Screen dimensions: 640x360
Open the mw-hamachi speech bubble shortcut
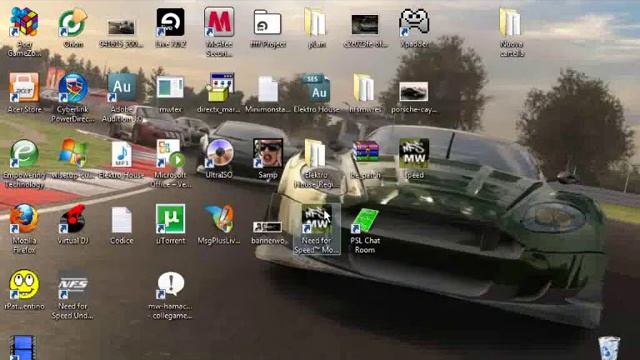coord(170,284)
